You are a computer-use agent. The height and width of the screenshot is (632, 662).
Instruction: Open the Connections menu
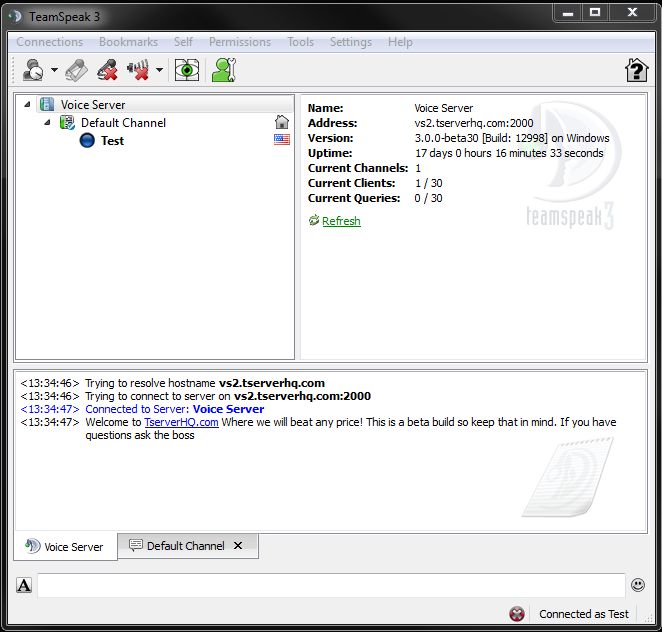tap(50, 42)
